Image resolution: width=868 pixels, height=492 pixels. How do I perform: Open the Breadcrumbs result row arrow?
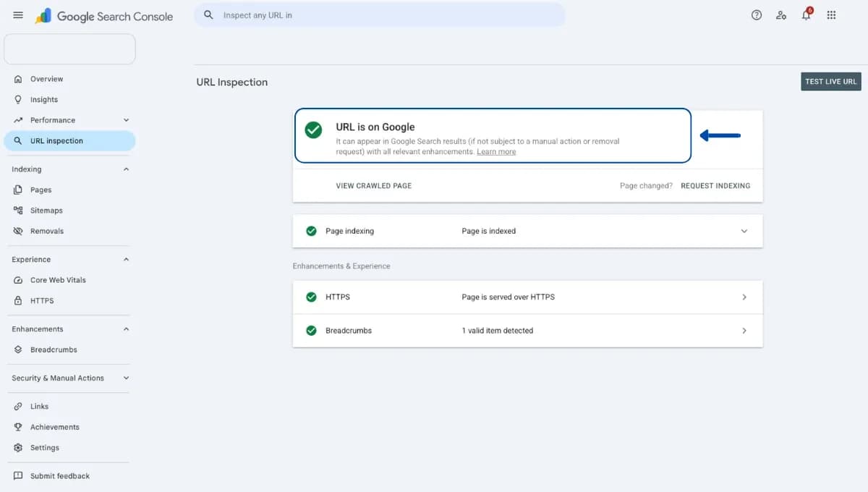click(744, 331)
